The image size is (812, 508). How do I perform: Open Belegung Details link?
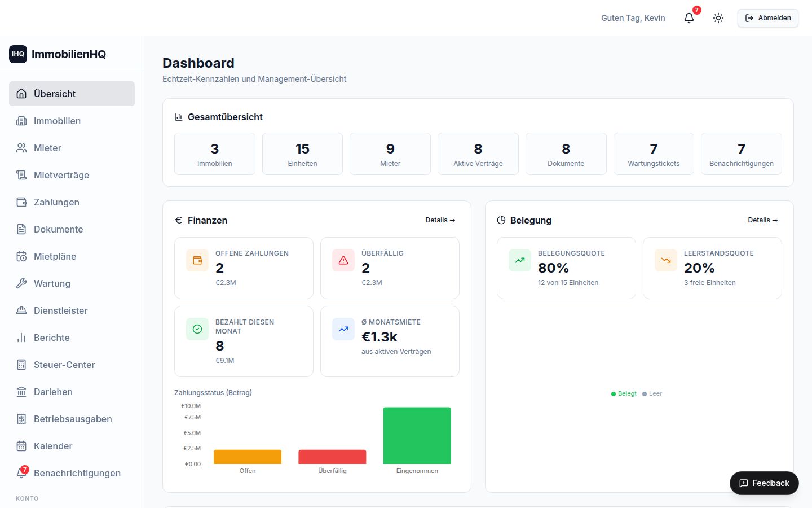click(x=762, y=220)
